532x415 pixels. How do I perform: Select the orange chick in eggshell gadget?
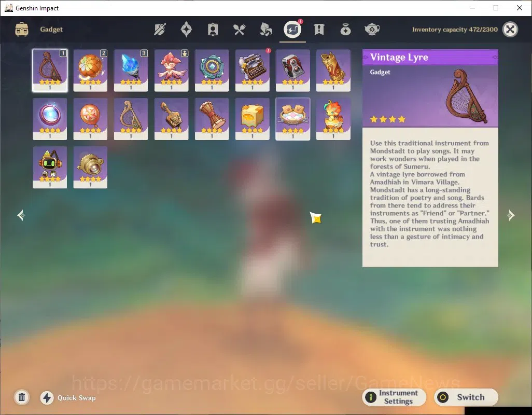333,119
